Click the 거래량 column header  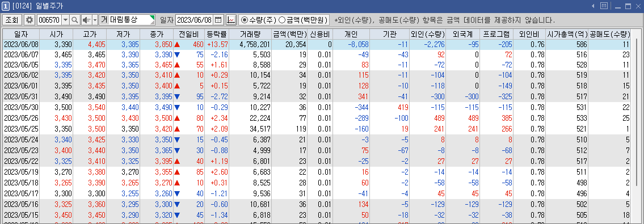tap(250, 34)
